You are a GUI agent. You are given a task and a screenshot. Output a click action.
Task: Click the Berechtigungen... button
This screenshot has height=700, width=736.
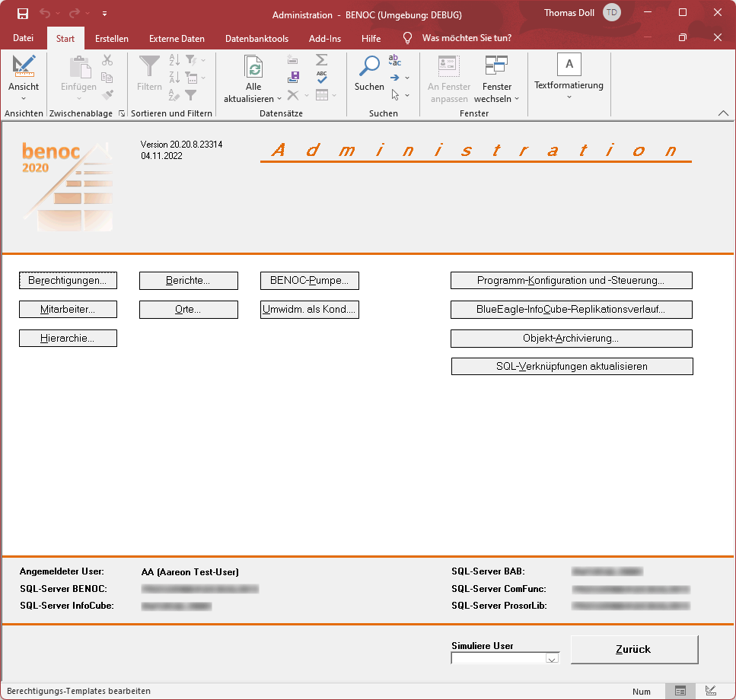(x=68, y=281)
